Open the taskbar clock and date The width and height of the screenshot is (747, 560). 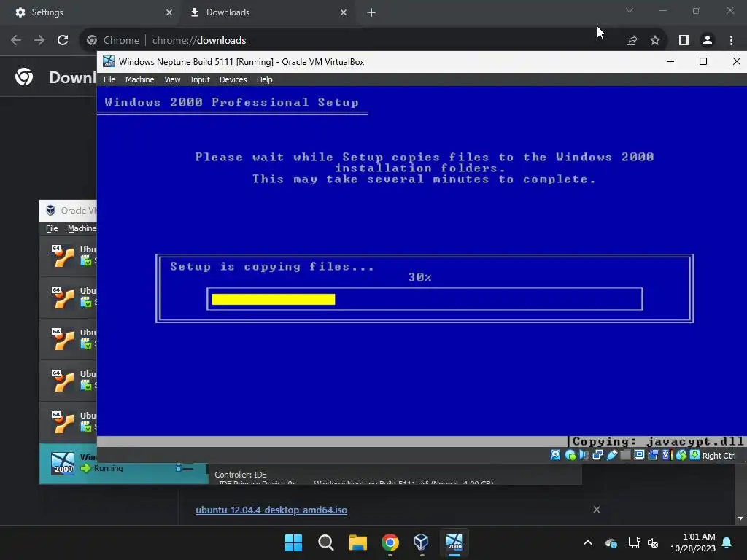693,542
